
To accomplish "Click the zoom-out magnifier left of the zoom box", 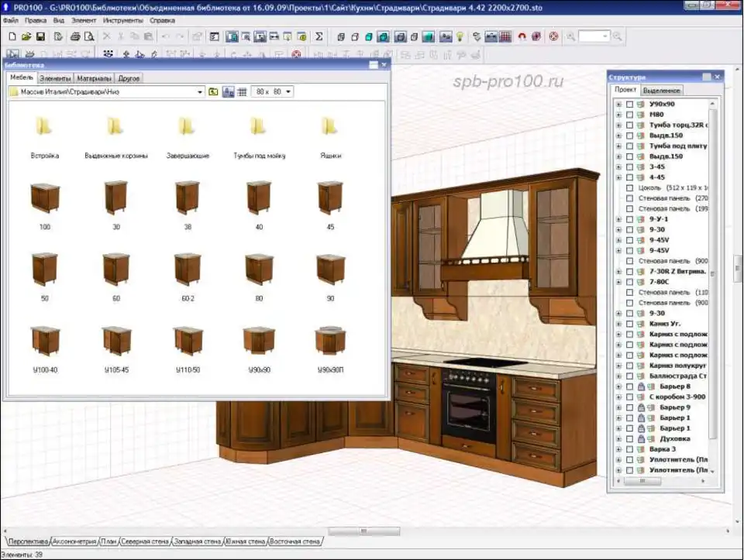I will (571, 36).
